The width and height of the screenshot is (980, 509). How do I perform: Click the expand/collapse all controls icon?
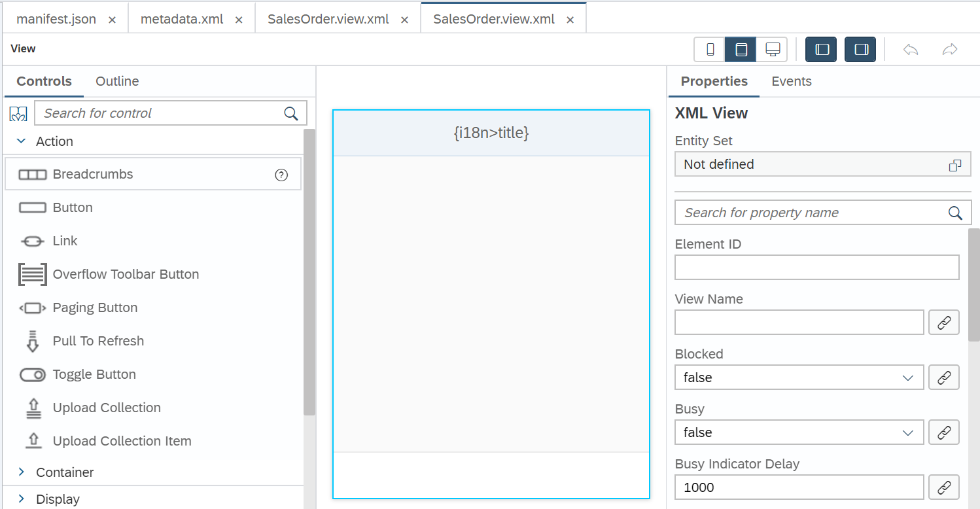point(18,113)
